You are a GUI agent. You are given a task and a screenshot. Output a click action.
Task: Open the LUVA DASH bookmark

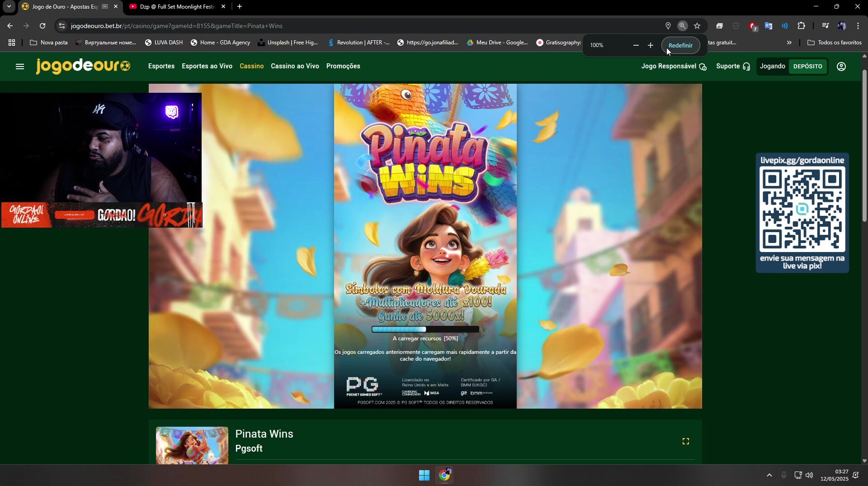(164, 43)
